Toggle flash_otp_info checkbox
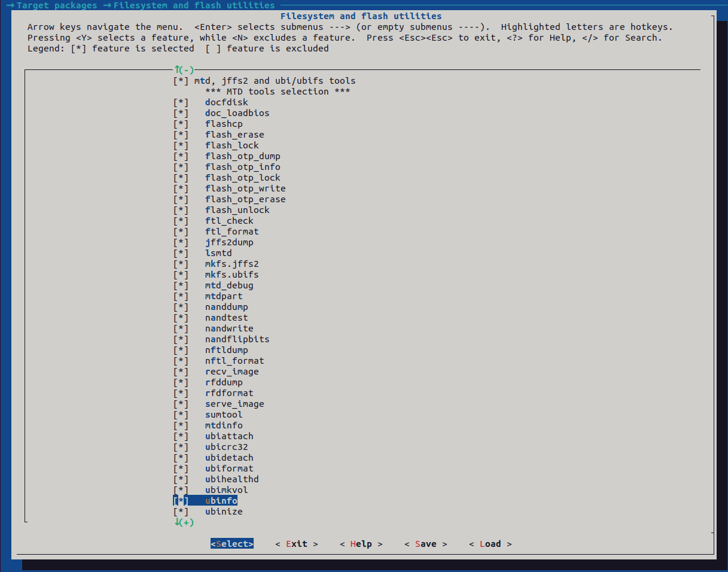 point(181,167)
